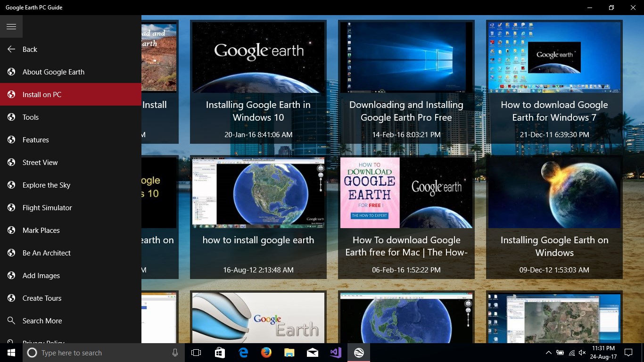
Task: Open the About Google Earth section
Action: coord(71,72)
